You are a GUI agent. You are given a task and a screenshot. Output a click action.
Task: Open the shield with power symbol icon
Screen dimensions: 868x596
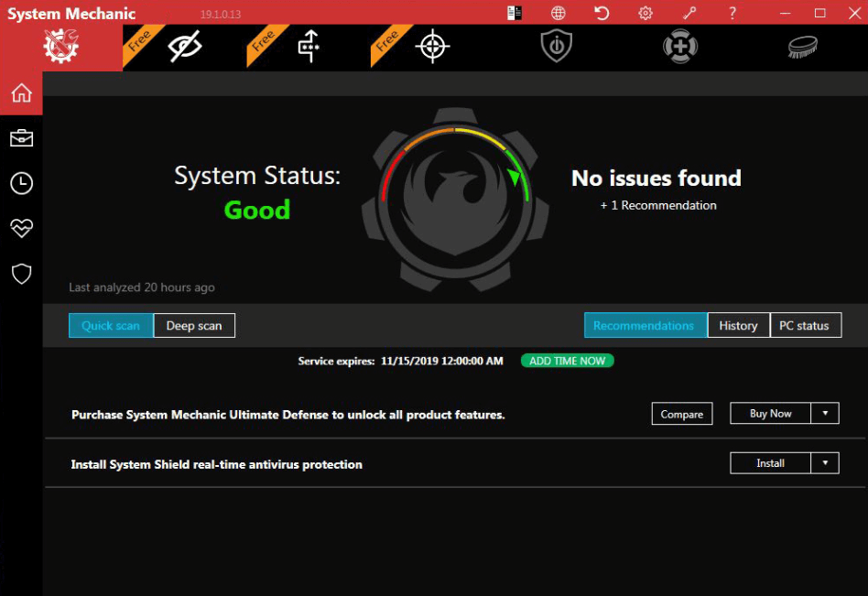[556, 47]
